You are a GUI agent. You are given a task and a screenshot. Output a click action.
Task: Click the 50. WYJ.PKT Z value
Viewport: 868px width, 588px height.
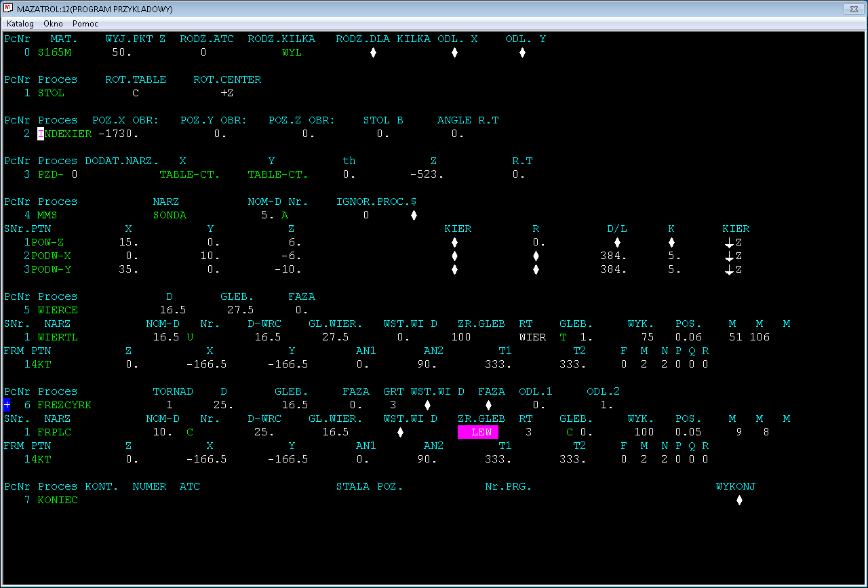coord(122,52)
